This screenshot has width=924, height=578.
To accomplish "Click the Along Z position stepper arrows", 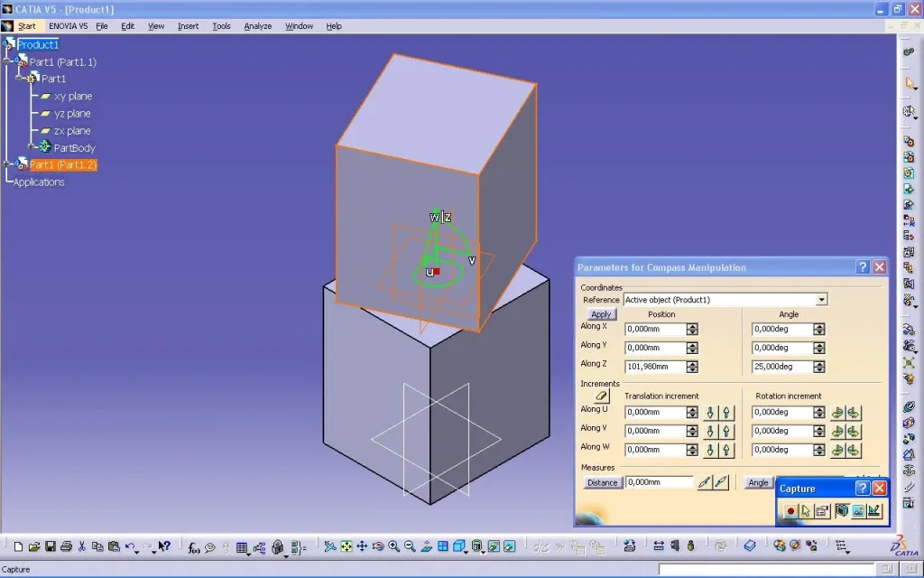I will [692, 367].
